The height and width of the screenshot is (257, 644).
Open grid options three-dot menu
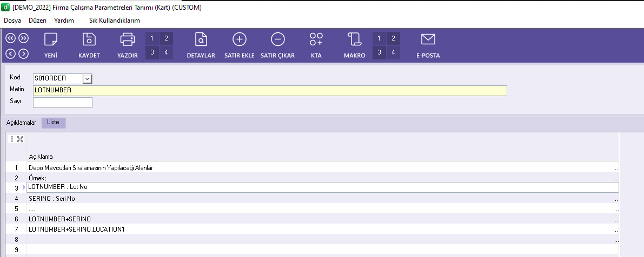pos(12,139)
